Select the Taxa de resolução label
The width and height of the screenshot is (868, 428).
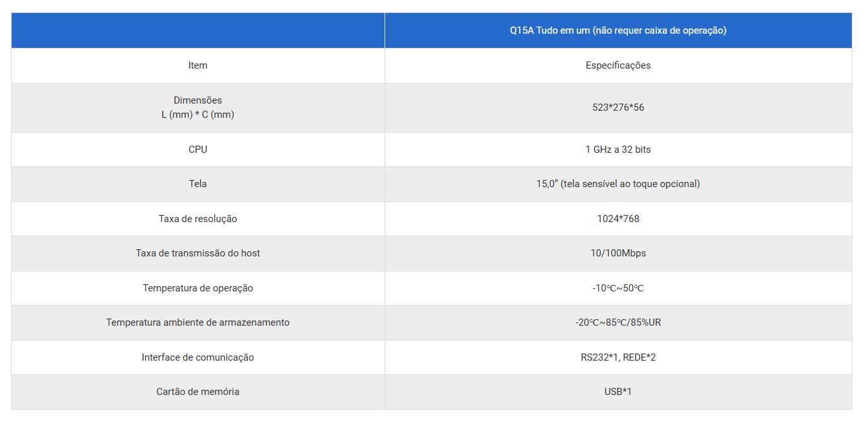197,219
